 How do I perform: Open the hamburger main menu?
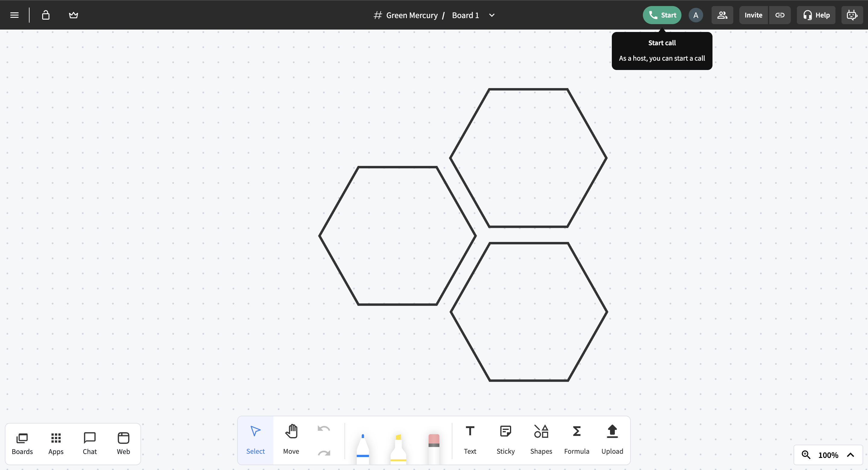click(x=14, y=15)
